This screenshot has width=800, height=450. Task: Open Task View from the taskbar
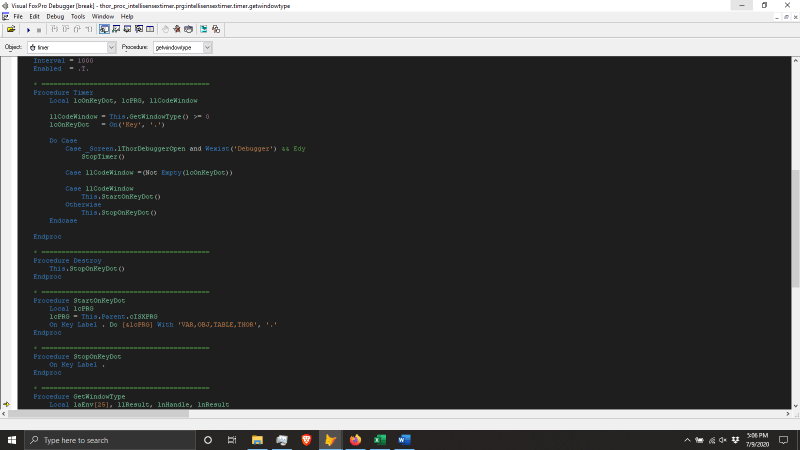click(x=232, y=440)
